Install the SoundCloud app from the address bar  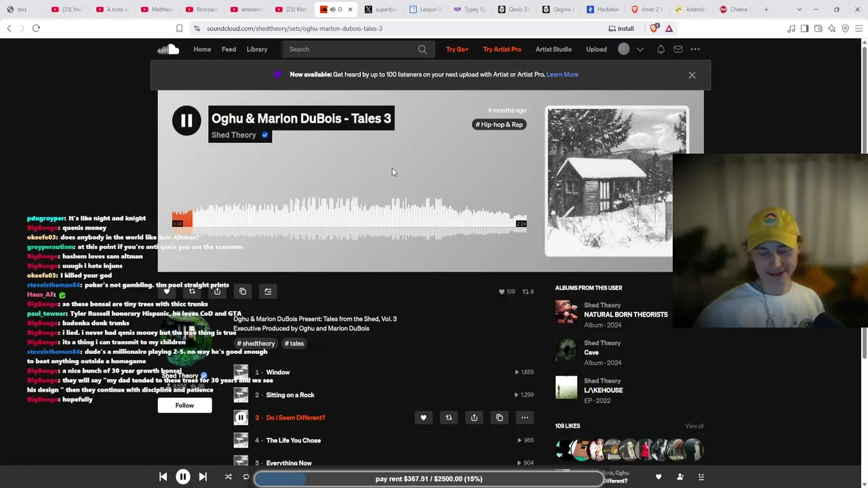point(621,28)
